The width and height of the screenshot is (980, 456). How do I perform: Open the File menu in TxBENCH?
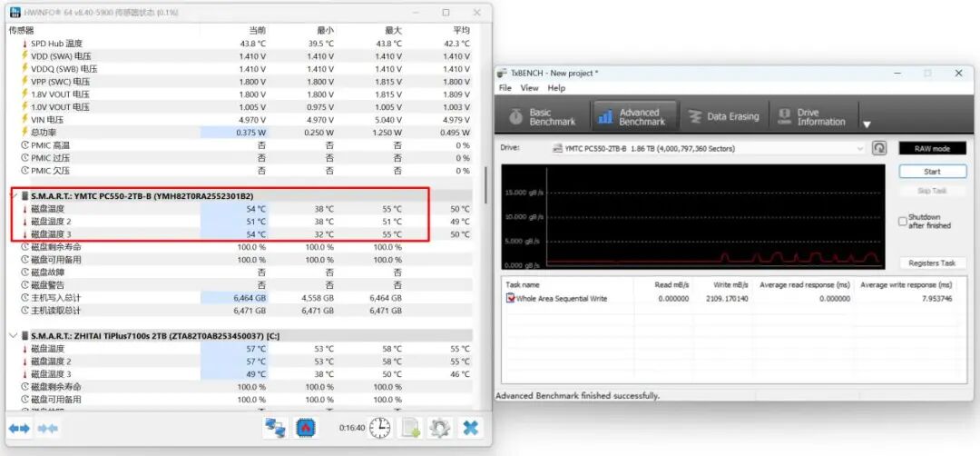(505, 88)
